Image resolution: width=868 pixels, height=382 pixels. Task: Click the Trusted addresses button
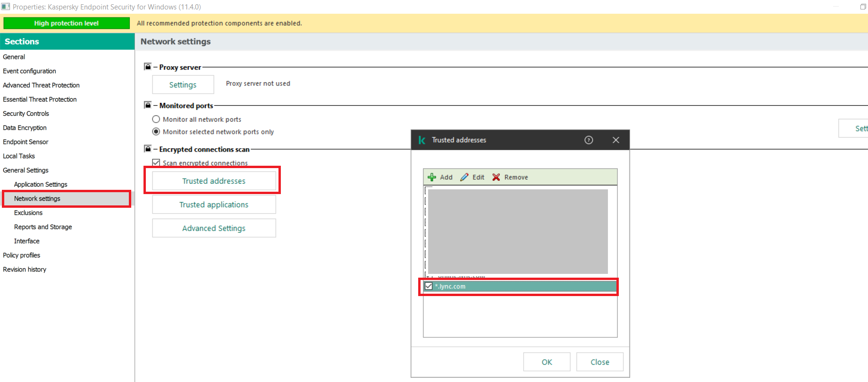[214, 181]
